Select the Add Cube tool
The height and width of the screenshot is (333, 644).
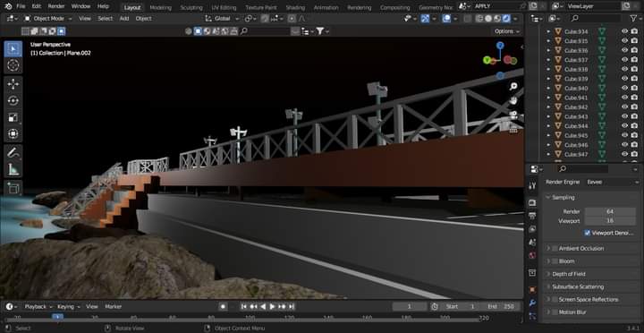tap(13, 188)
